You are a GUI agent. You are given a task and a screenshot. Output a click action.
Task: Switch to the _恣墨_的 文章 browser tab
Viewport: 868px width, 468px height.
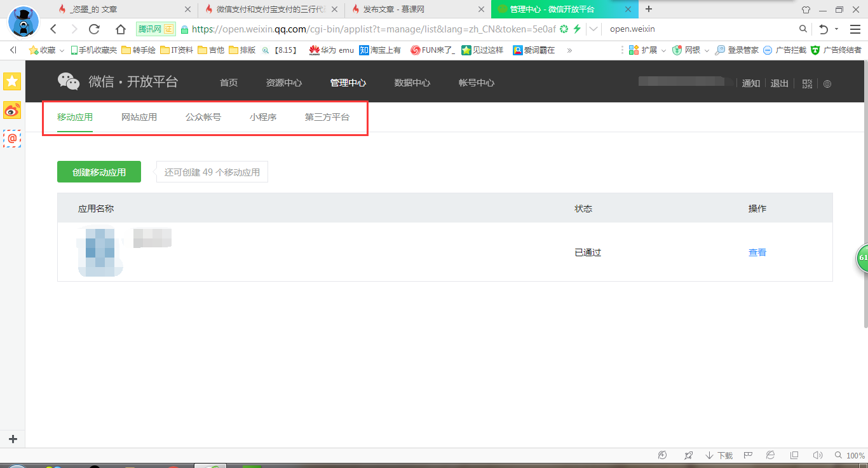pos(124,10)
